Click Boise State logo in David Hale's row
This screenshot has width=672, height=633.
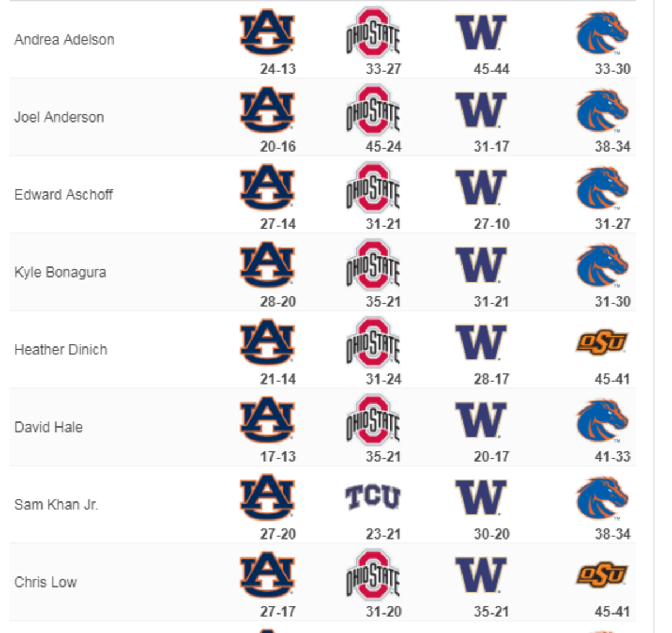[602, 420]
